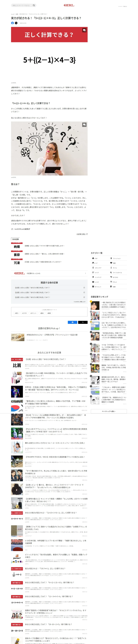This screenshot has height=644, width=138.
Task: Open jewelry article 本物志向の大人にも
Action: click(x=49, y=337)
